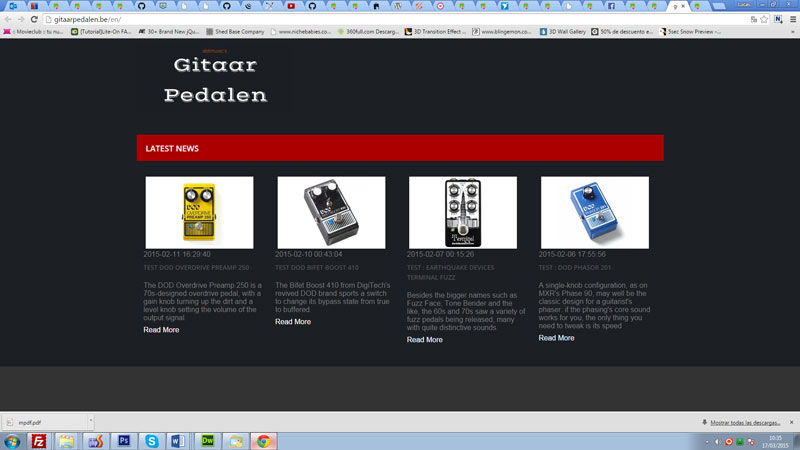
Task: Expand the bookmarks bar overflow chevron
Action: pos(793,32)
